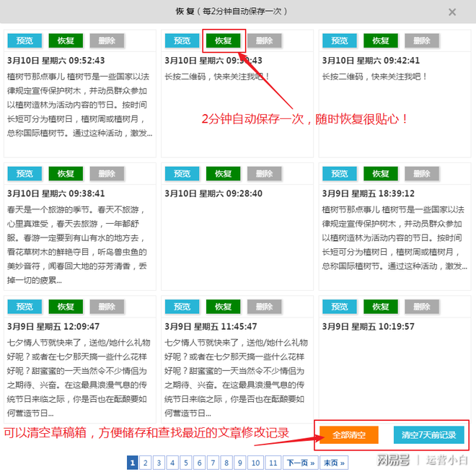Restore the 18:39:12 draft
Viewport: 476px width, 472px height.
(x=381, y=174)
